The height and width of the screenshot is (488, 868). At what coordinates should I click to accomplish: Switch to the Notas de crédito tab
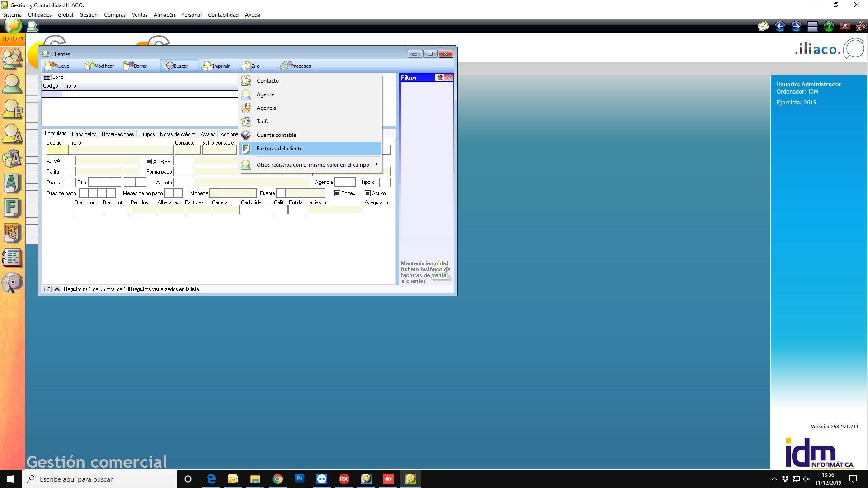tap(178, 134)
